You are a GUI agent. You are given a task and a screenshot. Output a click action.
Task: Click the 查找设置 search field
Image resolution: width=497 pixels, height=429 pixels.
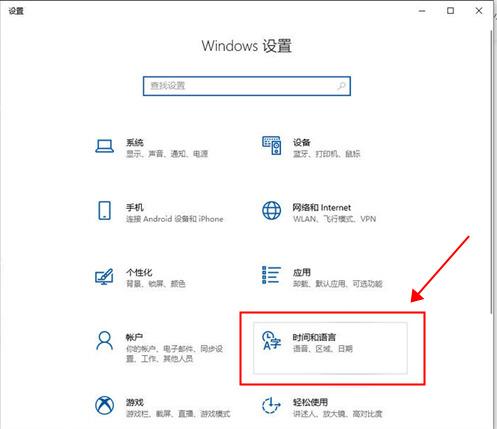point(247,86)
